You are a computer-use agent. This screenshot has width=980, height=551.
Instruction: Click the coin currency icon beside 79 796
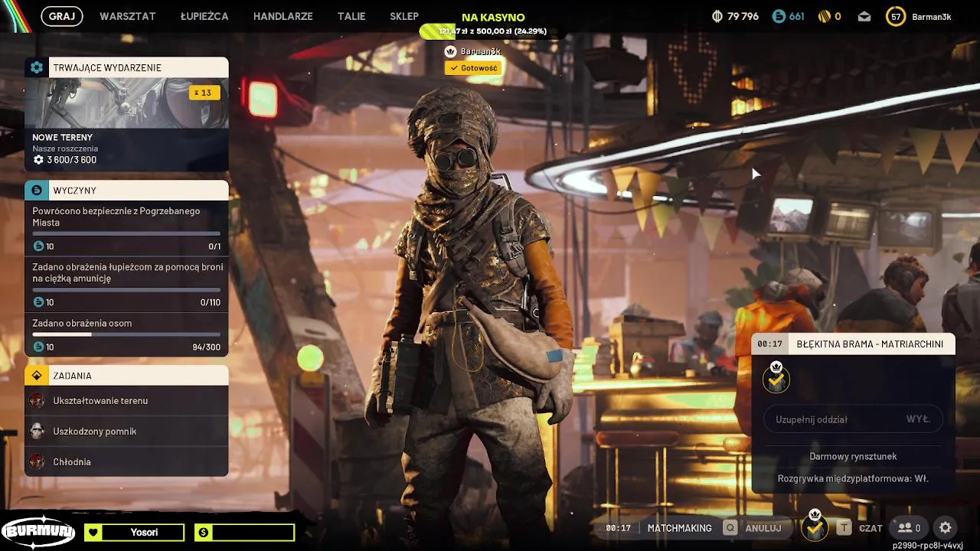[717, 16]
